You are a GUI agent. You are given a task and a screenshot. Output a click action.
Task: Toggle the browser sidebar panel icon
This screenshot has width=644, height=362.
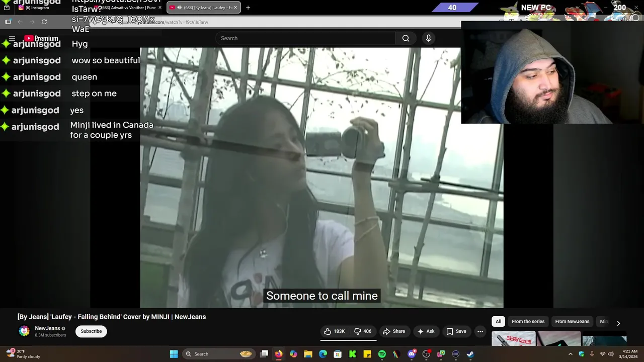8,22
